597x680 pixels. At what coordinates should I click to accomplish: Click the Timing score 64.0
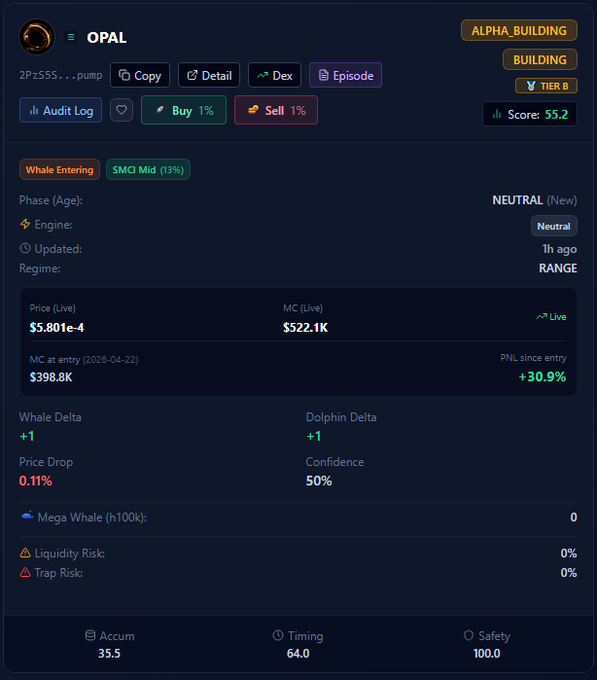(298, 654)
